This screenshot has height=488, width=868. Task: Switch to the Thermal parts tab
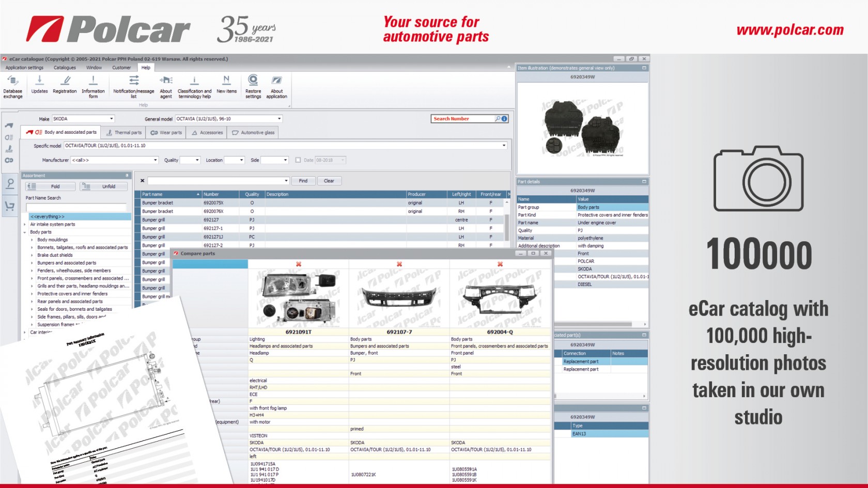pyautogui.click(x=124, y=133)
